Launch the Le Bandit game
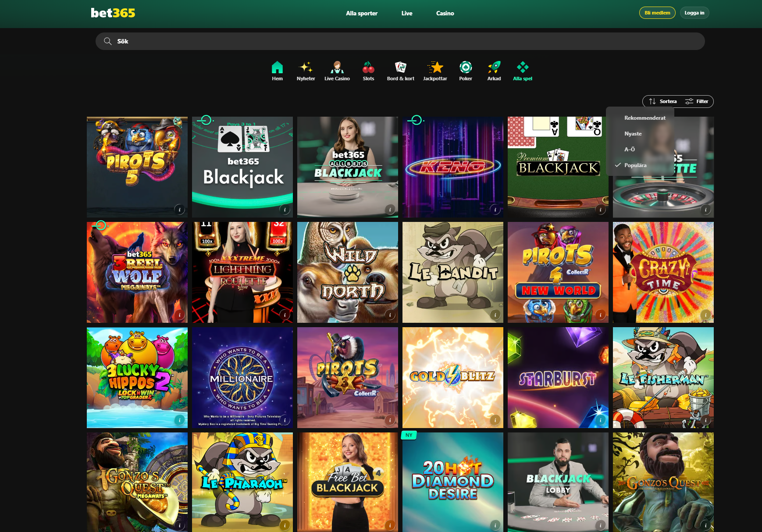Viewport: 762px width, 532px height. click(x=453, y=272)
